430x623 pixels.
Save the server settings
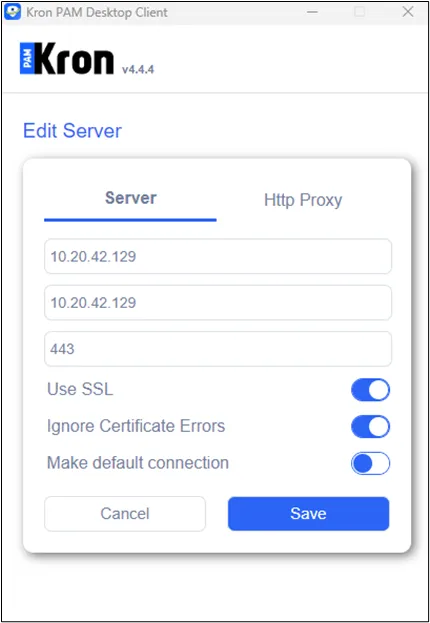308,514
